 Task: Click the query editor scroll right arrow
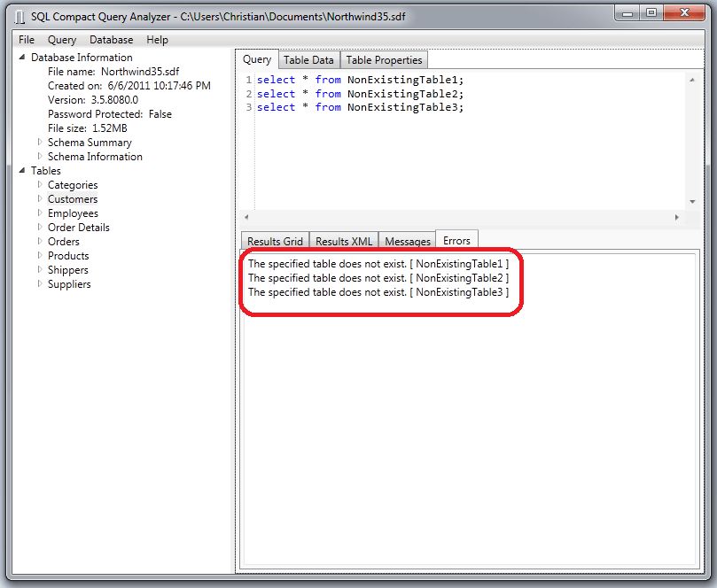677,217
